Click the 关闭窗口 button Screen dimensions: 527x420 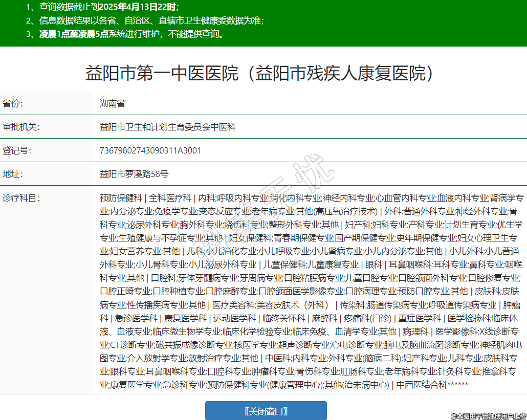point(266,411)
